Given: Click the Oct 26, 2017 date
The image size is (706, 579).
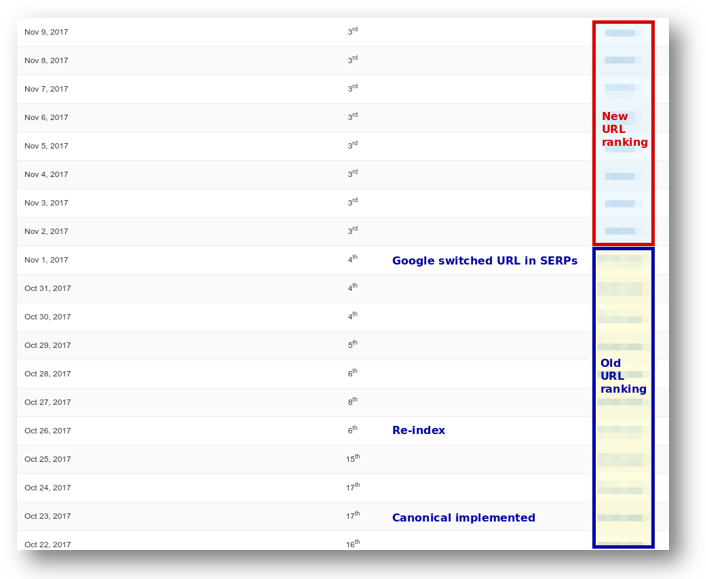Looking at the screenshot, I should [x=47, y=431].
